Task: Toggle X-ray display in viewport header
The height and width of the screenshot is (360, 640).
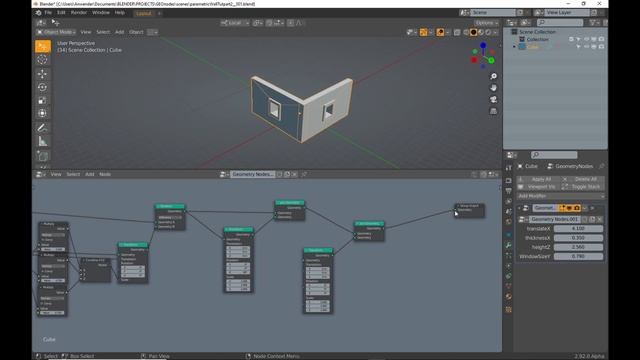Action: (x=457, y=32)
